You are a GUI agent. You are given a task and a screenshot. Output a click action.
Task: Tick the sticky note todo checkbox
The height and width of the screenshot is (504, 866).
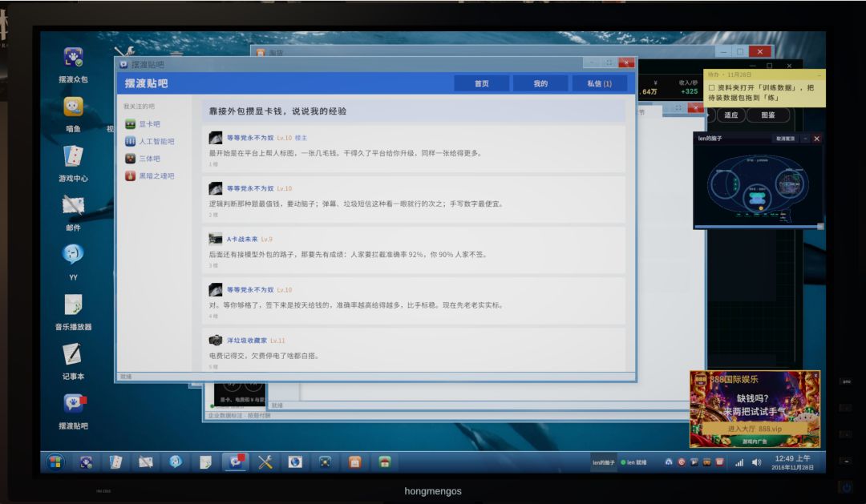(x=711, y=88)
